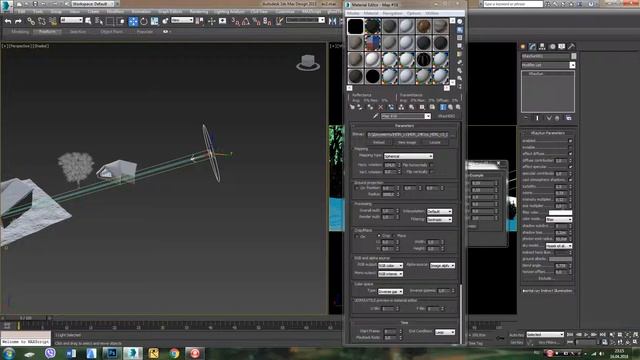Activate the Select and Scale tool
640x360 pixels.
pyautogui.click(x=154, y=21)
